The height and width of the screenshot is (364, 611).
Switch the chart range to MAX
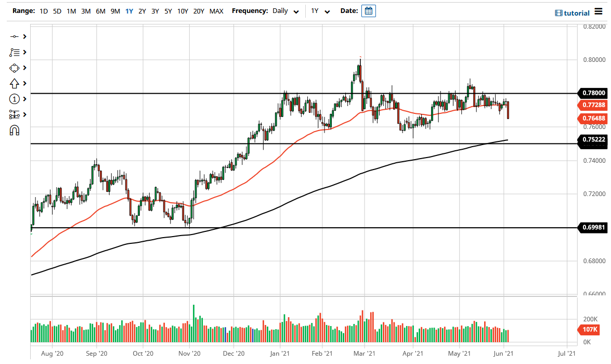pos(216,11)
